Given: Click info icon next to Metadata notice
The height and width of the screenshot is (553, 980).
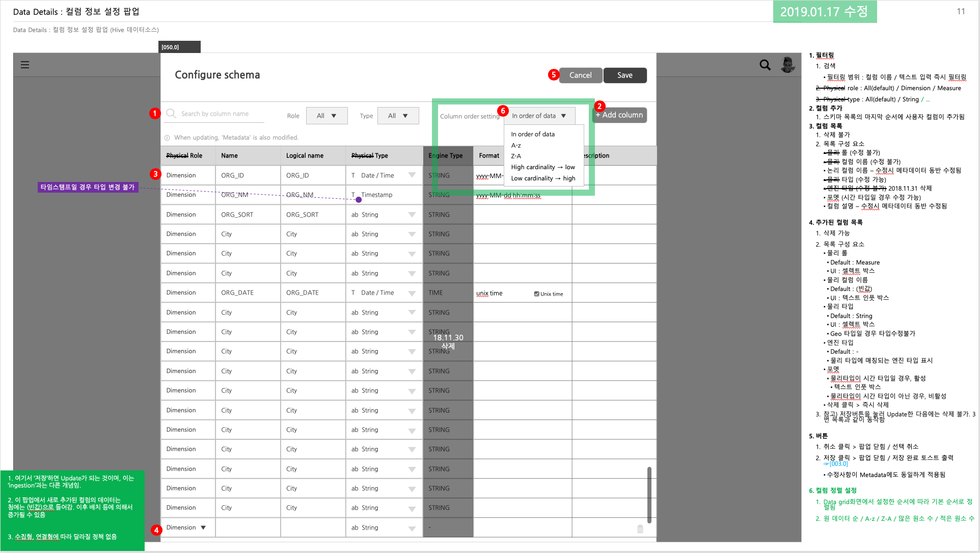Looking at the screenshot, I should coord(167,138).
